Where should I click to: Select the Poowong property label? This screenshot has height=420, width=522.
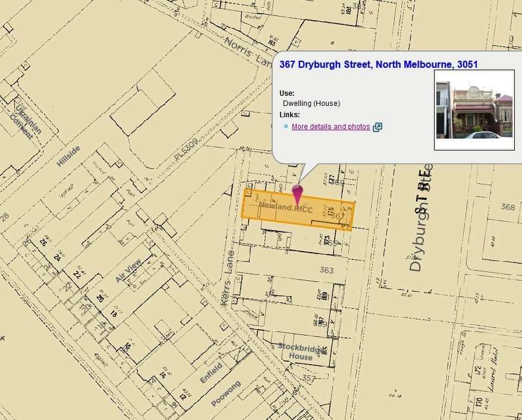click(227, 393)
